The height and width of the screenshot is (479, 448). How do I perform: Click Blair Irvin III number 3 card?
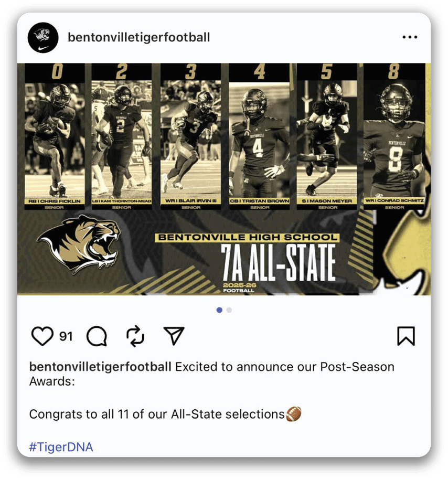tap(190, 136)
